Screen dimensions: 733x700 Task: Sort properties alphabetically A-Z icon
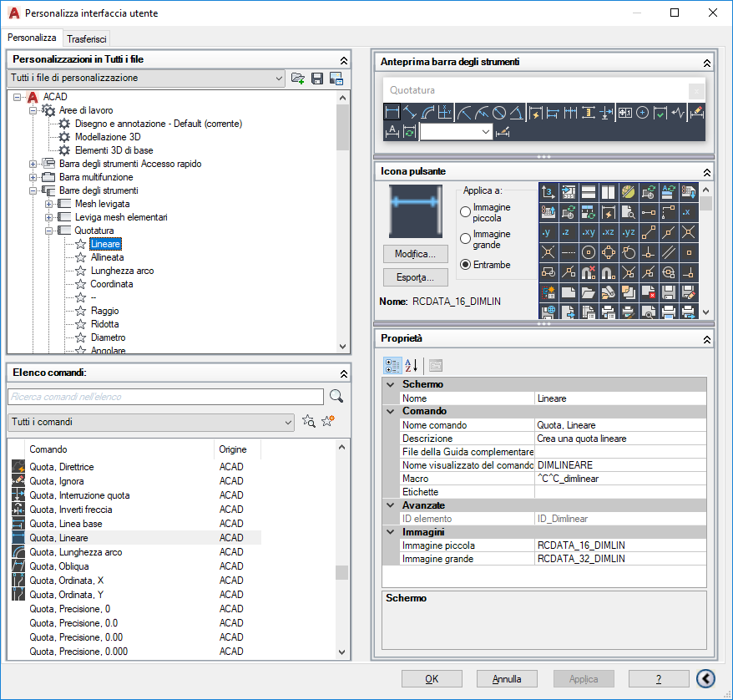pyautogui.click(x=412, y=366)
